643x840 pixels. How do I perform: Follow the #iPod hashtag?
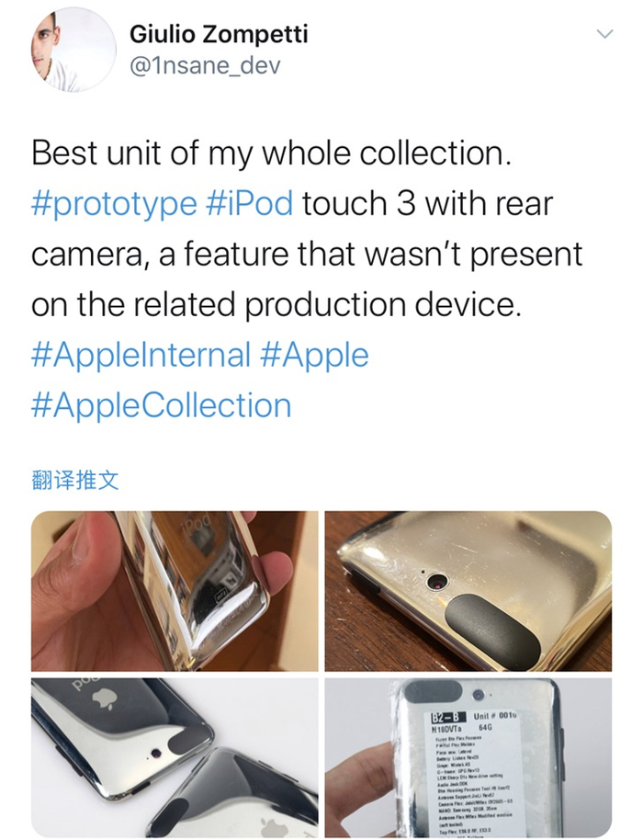249,204
